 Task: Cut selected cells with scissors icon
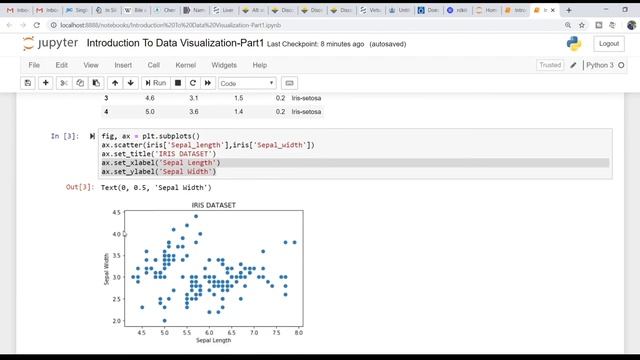(64, 83)
